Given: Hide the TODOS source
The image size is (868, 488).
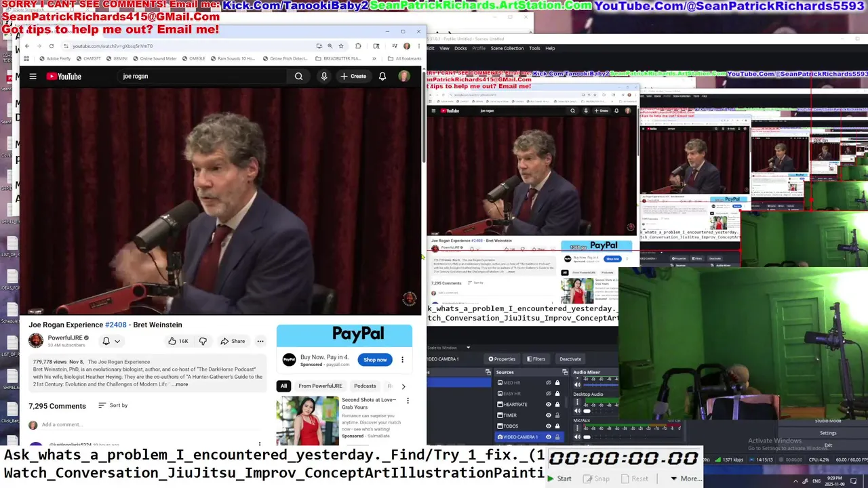Looking at the screenshot, I should tap(549, 426).
